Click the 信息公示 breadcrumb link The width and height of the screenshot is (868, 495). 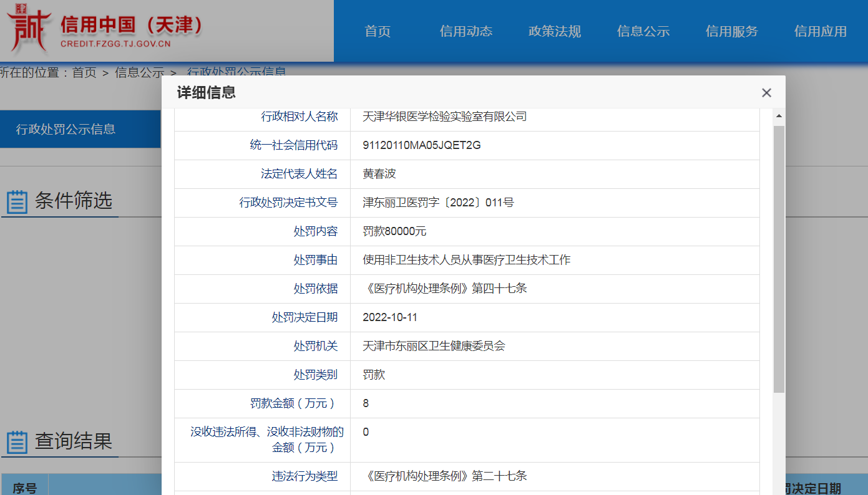139,72
